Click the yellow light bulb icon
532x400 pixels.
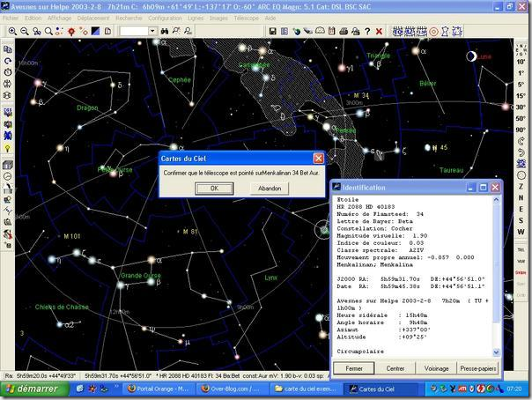[7, 148]
